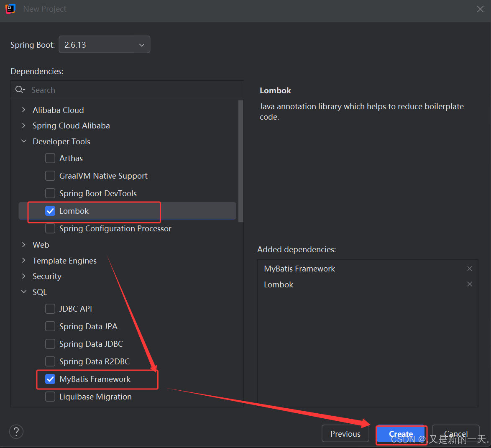
Task: Check Spring Data JPA
Action: 50,326
